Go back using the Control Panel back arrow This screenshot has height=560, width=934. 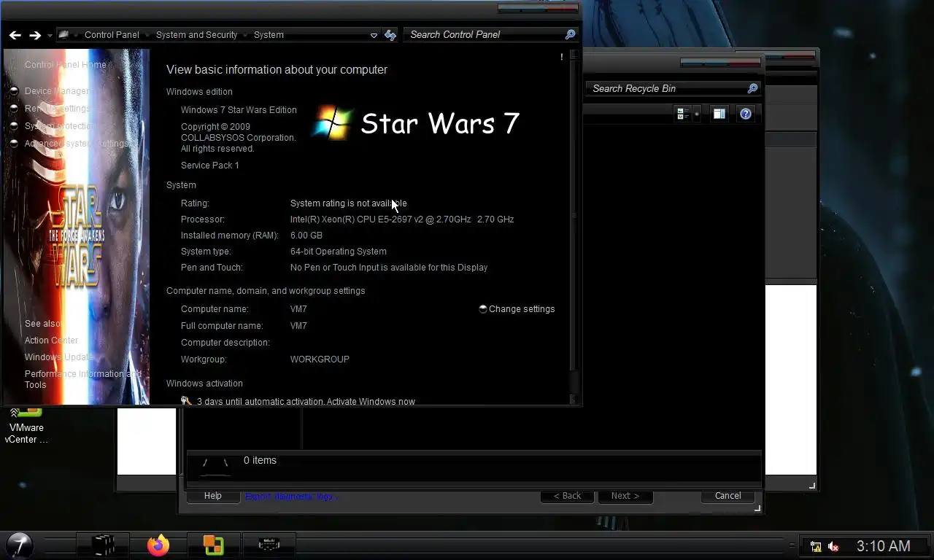tap(15, 35)
